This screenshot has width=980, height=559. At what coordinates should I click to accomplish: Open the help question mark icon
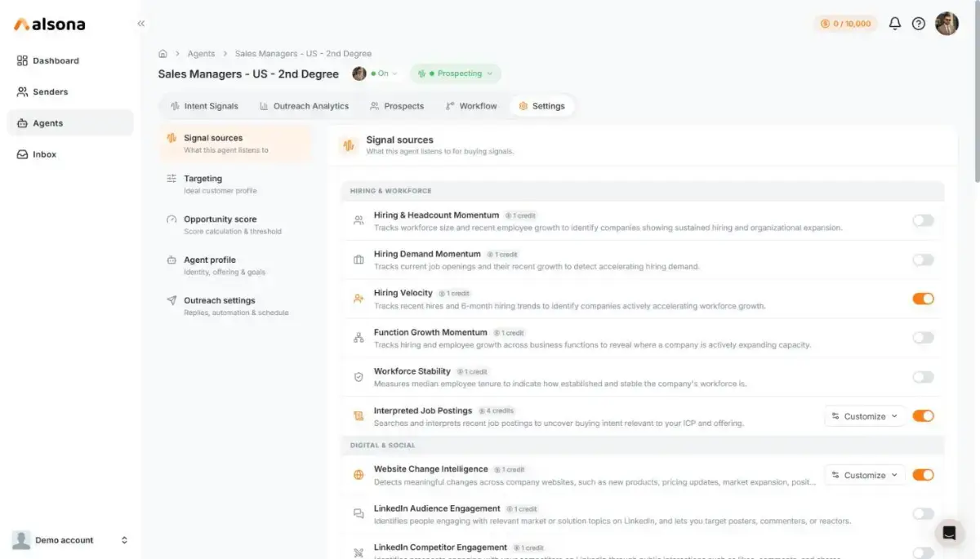point(919,24)
